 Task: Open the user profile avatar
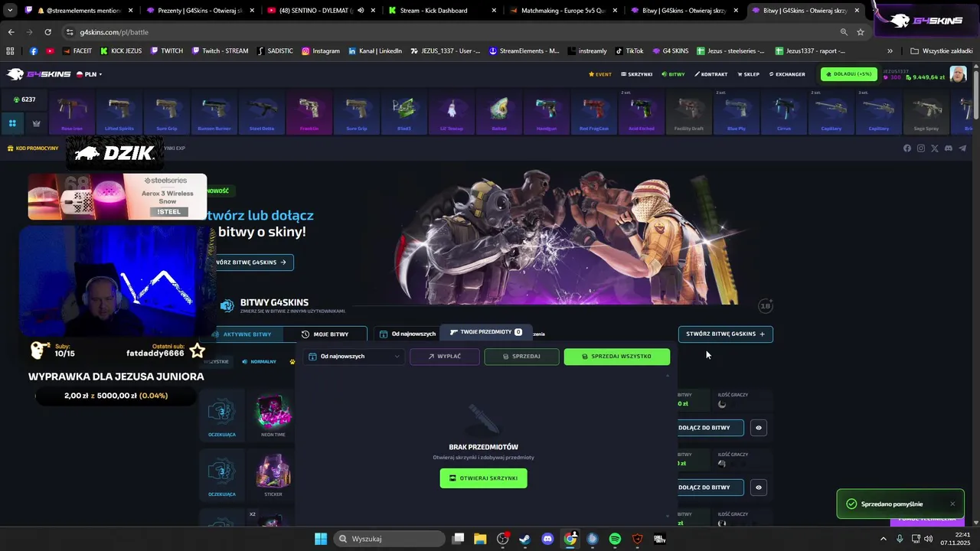tap(958, 74)
